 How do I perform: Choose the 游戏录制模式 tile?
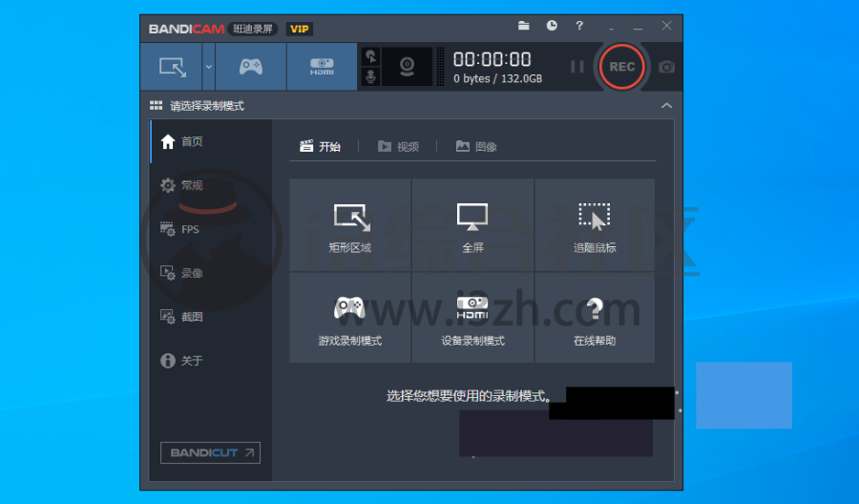pos(350,318)
